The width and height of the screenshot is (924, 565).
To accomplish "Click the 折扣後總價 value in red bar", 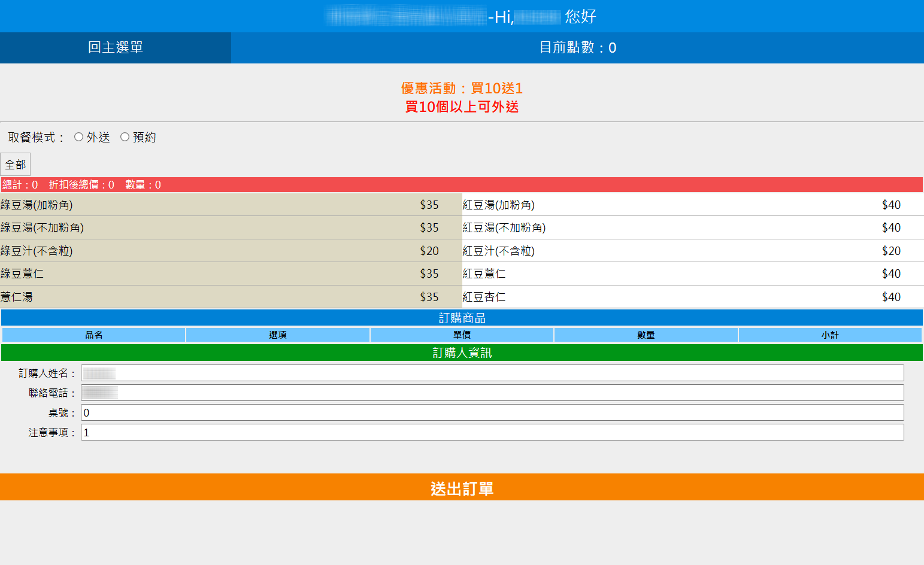I will pyautogui.click(x=81, y=185).
